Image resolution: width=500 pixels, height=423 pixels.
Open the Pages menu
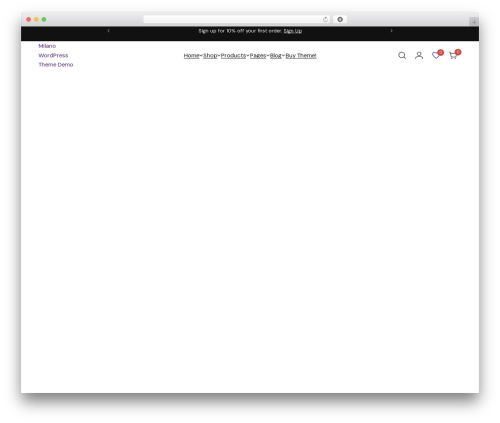tap(258, 56)
